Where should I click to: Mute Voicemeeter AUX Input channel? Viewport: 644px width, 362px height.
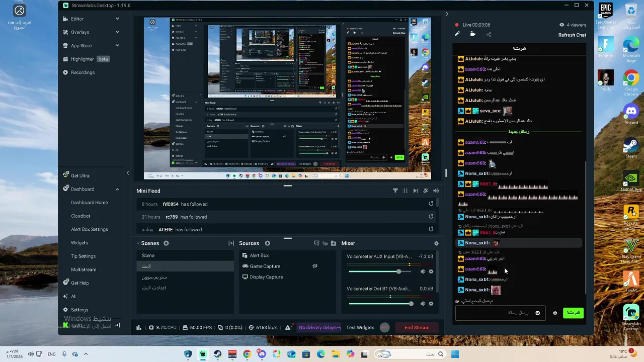tap(423, 271)
